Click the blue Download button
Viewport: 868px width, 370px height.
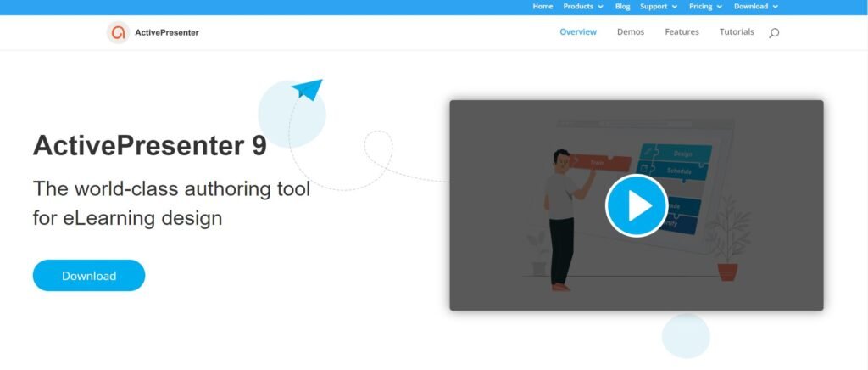(x=88, y=275)
